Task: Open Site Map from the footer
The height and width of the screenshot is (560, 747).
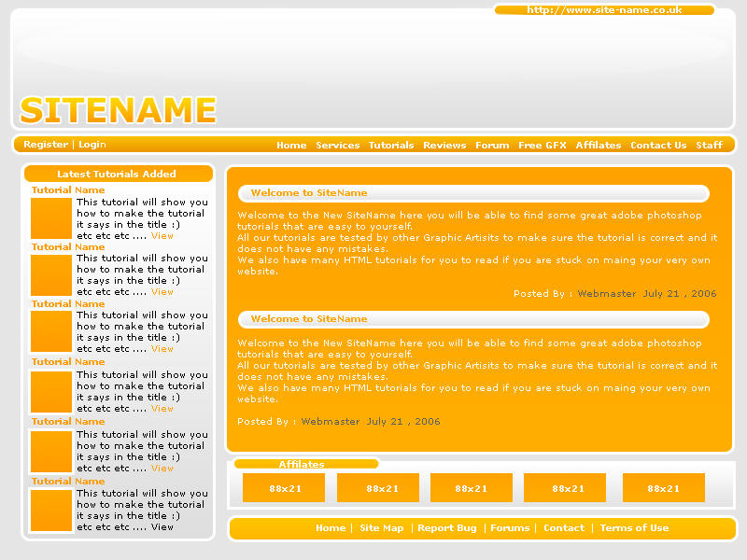Action: pyautogui.click(x=382, y=527)
